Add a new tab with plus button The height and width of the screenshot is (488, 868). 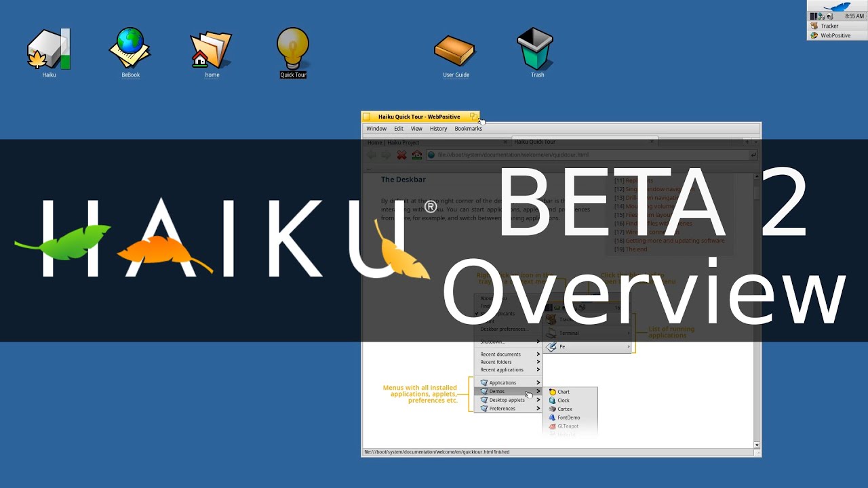click(747, 142)
